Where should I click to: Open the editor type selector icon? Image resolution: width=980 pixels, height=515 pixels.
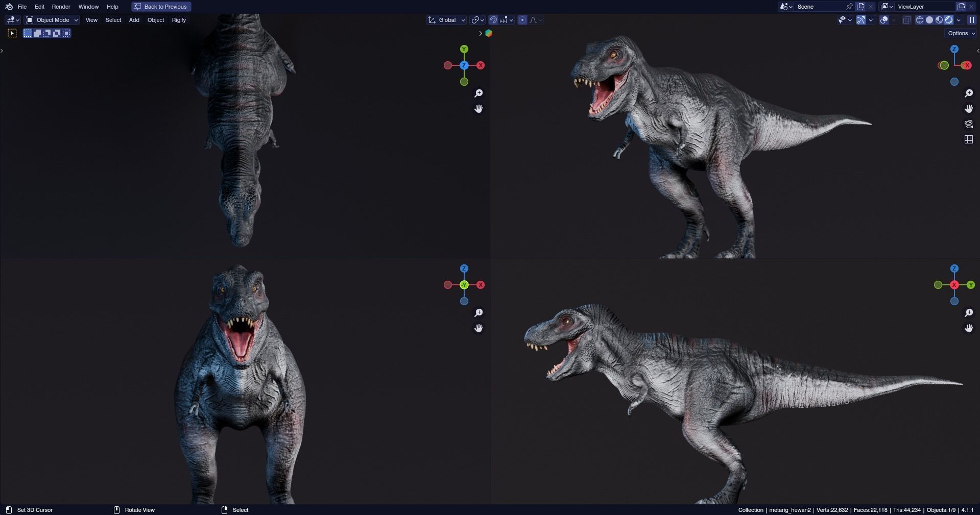click(13, 20)
